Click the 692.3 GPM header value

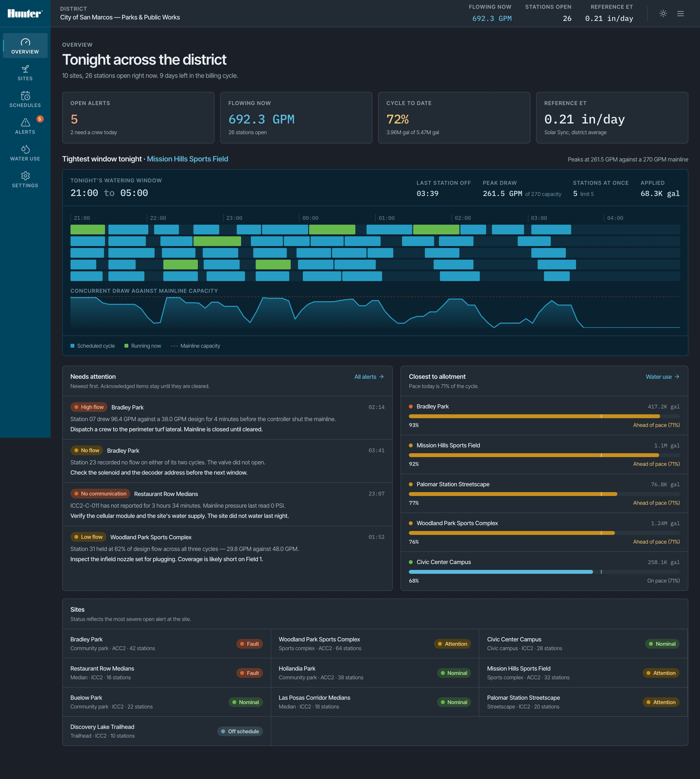[491, 18]
